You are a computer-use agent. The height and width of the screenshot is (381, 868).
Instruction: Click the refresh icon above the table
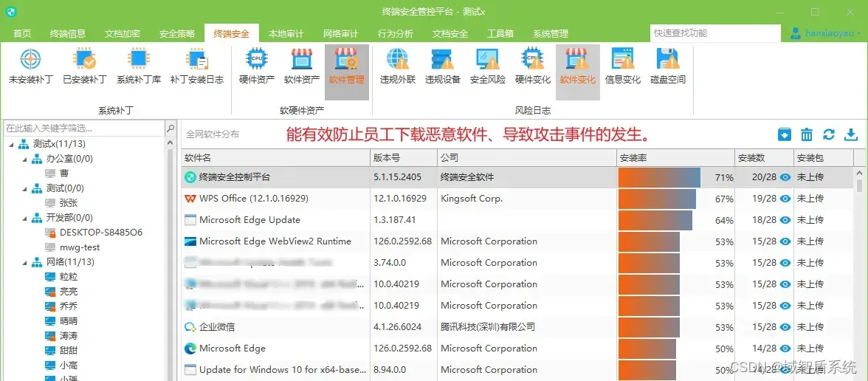coord(829,134)
